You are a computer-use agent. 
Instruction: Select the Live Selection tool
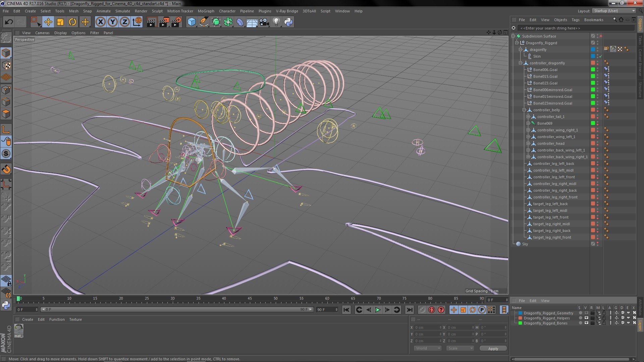[35, 22]
